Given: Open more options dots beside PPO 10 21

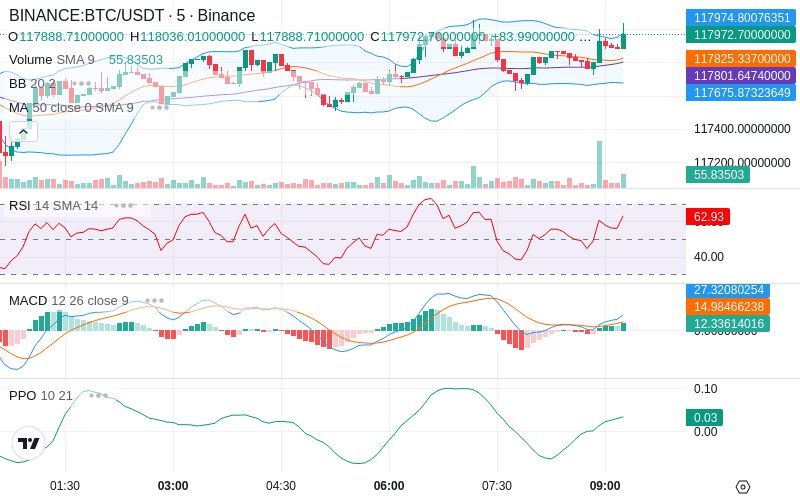Looking at the screenshot, I should pyautogui.click(x=98, y=395).
